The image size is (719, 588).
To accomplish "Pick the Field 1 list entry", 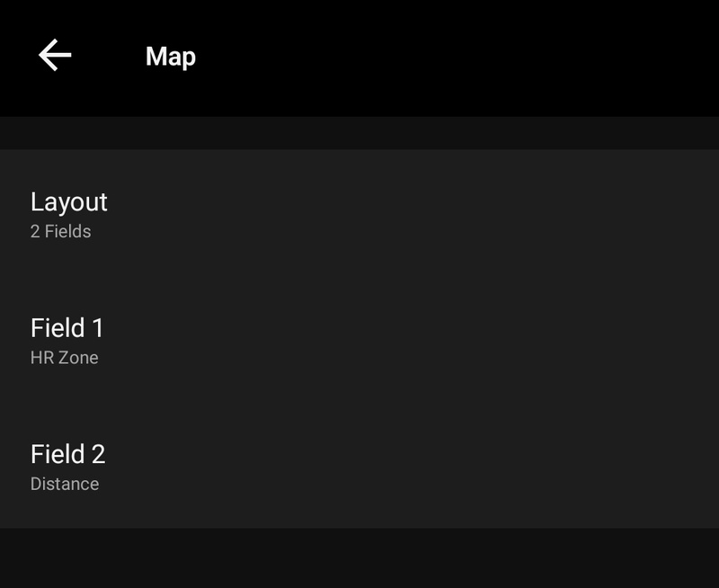I will coord(359,339).
